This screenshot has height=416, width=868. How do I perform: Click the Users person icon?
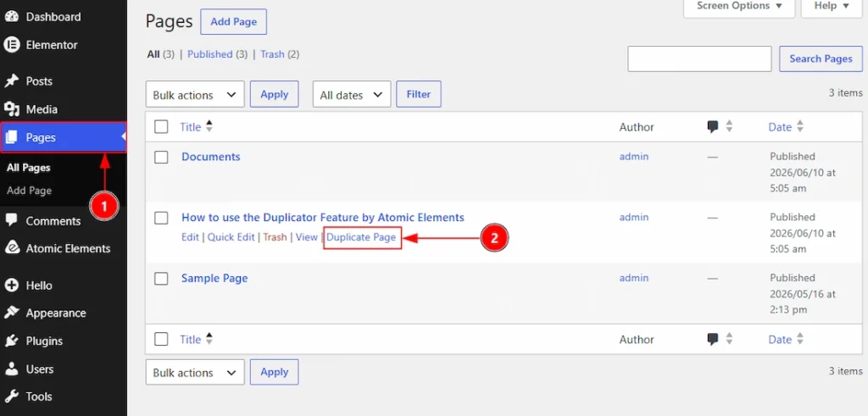[x=12, y=369]
